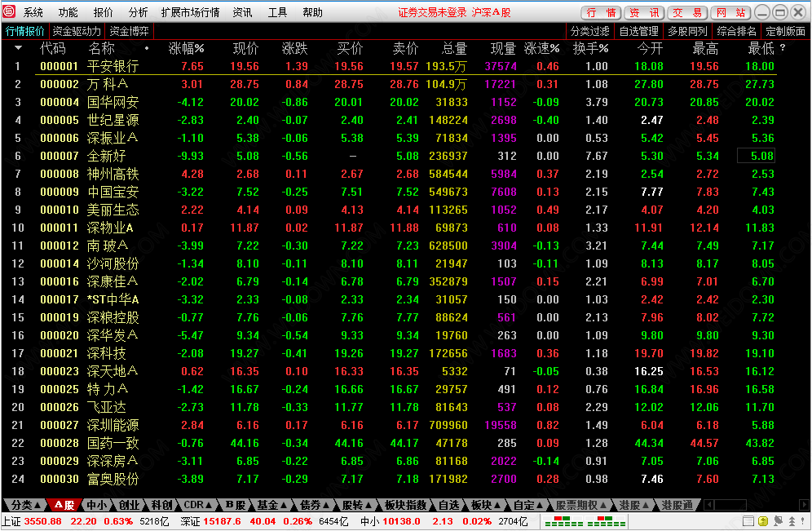Viewport: 812px width, 531px height.
Task: Click the yellow upload icon in status bar
Action: pyautogui.click(x=763, y=521)
